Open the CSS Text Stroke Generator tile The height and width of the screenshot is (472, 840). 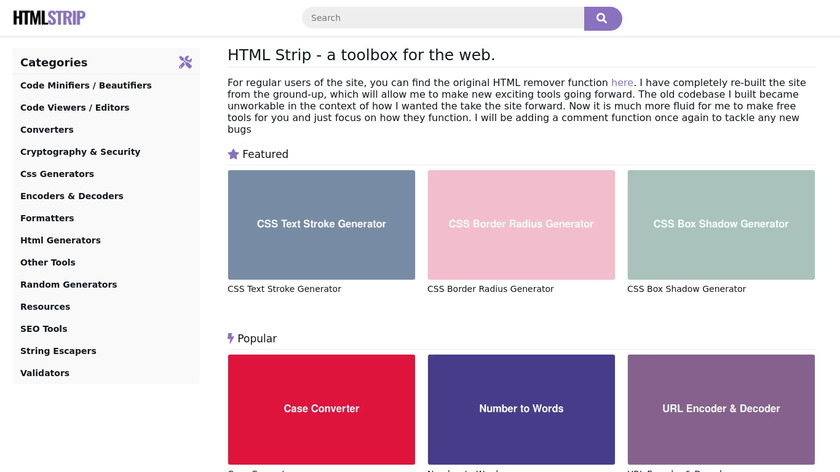point(321,224)
